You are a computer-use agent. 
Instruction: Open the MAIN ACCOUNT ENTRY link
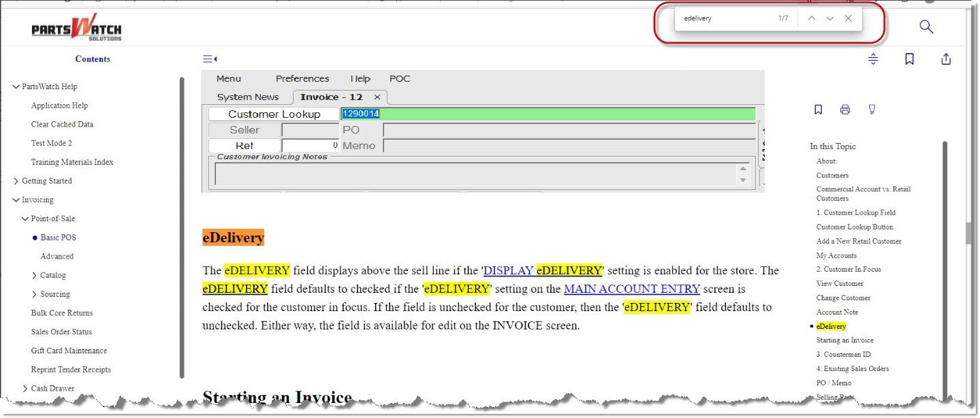[631, 289]
